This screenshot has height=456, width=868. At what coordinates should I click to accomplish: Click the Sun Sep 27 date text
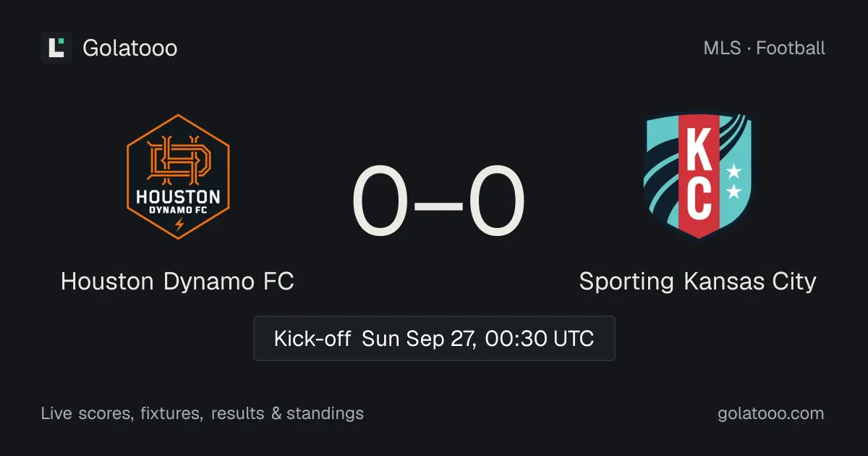point(419,338)
